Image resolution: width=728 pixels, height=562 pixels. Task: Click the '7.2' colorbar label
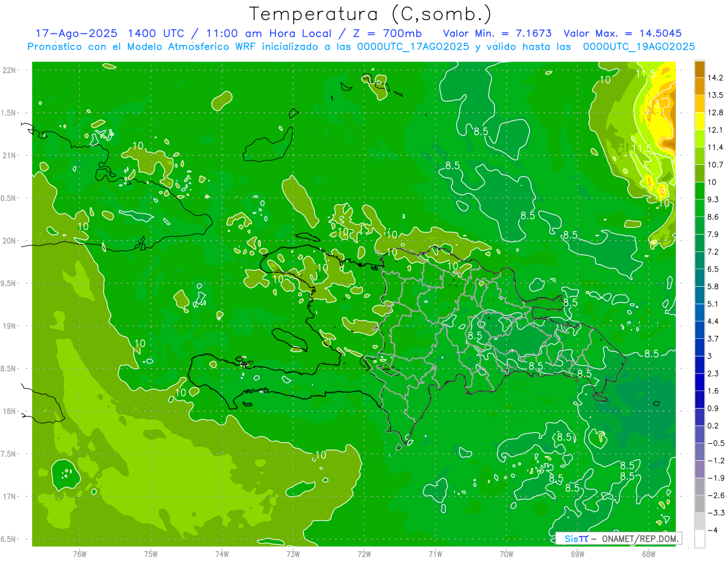point(713,252)
